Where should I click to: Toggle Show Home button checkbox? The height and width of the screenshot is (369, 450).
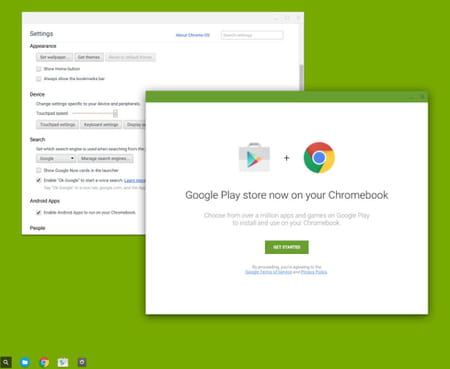coord(39,69)
